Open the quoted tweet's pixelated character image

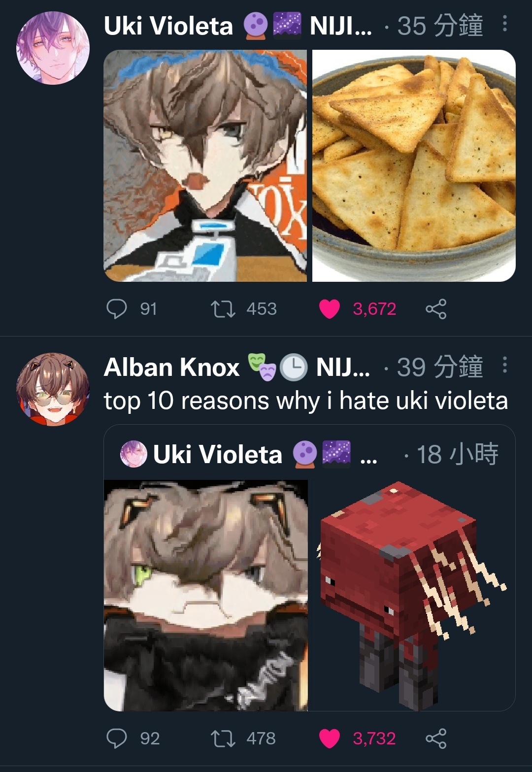point(205,596)
